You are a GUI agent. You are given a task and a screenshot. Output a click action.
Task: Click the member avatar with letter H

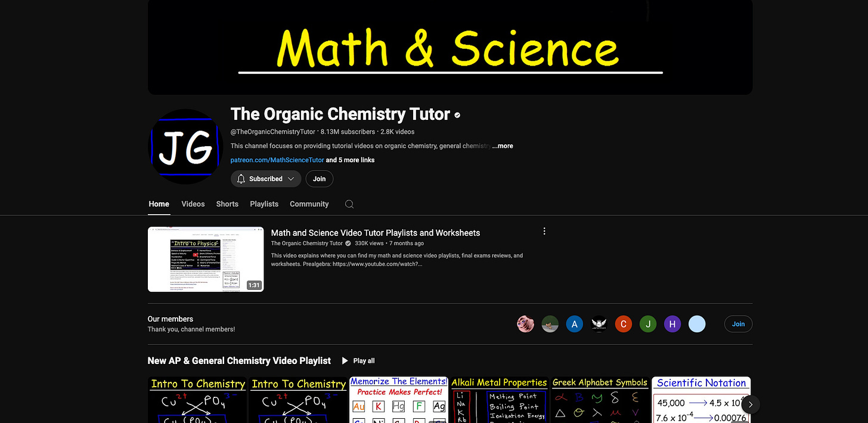[x=672, y=324]
